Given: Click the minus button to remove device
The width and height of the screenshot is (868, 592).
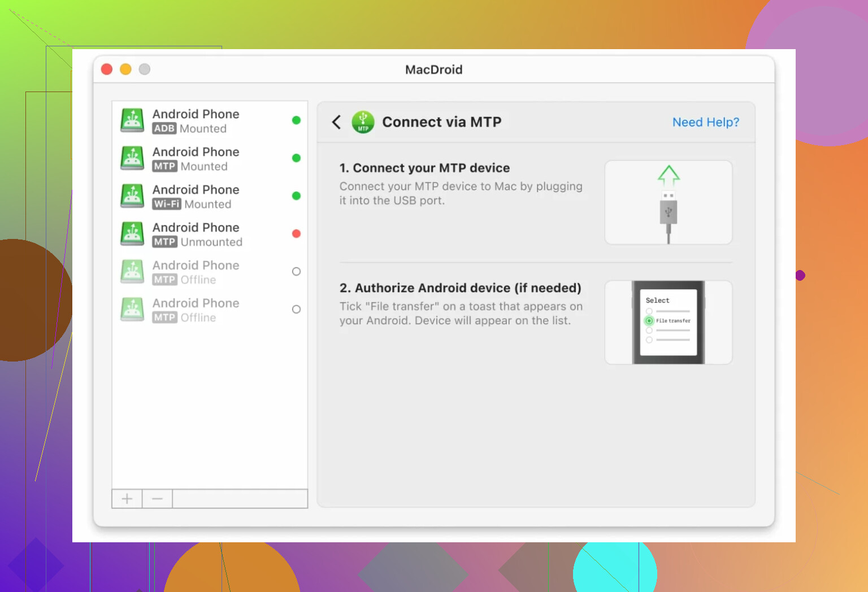Looking at the screenshot, I should click(157, 499).
